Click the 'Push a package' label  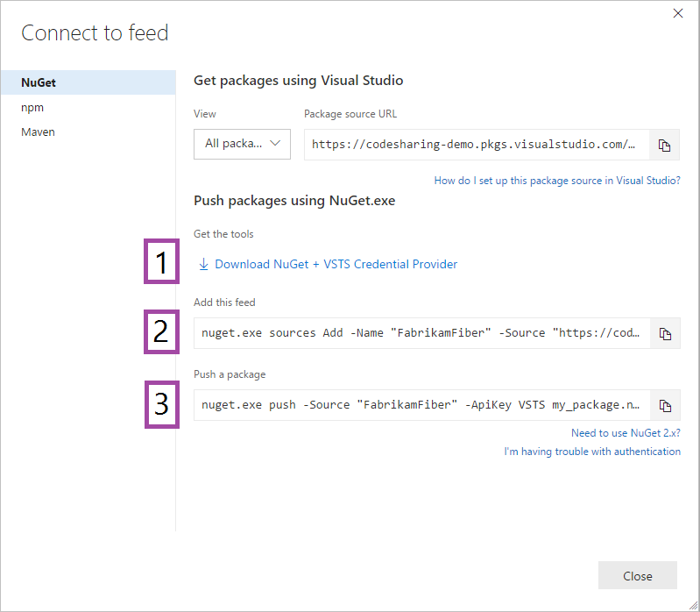[x=230, y=374]
